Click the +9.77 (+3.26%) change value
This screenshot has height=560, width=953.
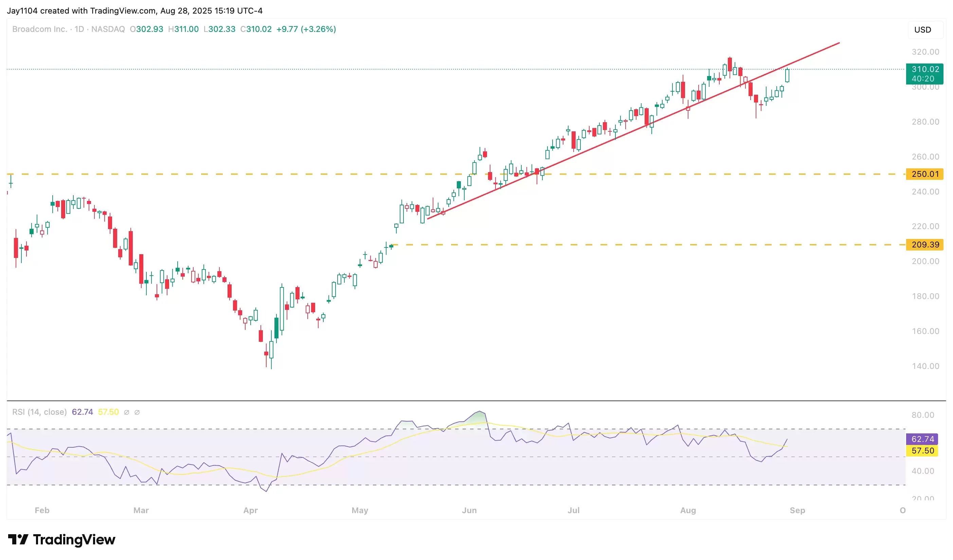click(306, 29)
